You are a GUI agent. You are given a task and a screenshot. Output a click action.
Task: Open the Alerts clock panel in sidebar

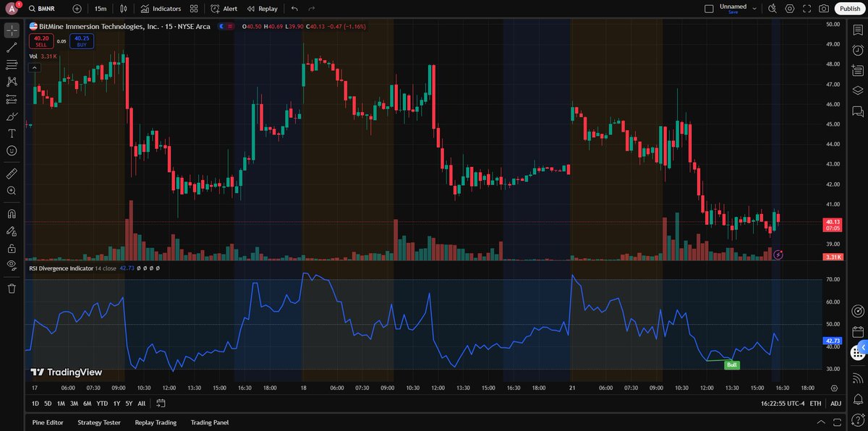(858, 51)
